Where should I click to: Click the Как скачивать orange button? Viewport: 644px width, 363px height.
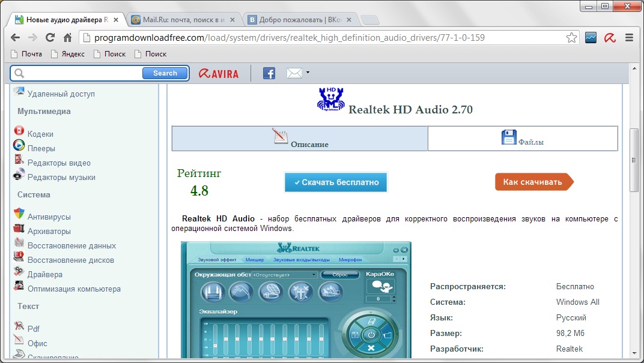[x=533, y=182]
